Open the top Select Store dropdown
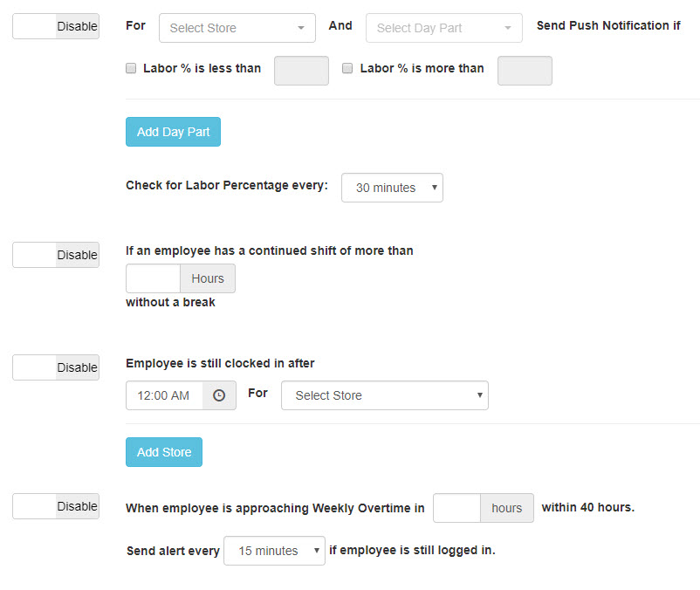The height and width of the screenshot is (590, 700). pyautogui.click(x=237, y=28)
